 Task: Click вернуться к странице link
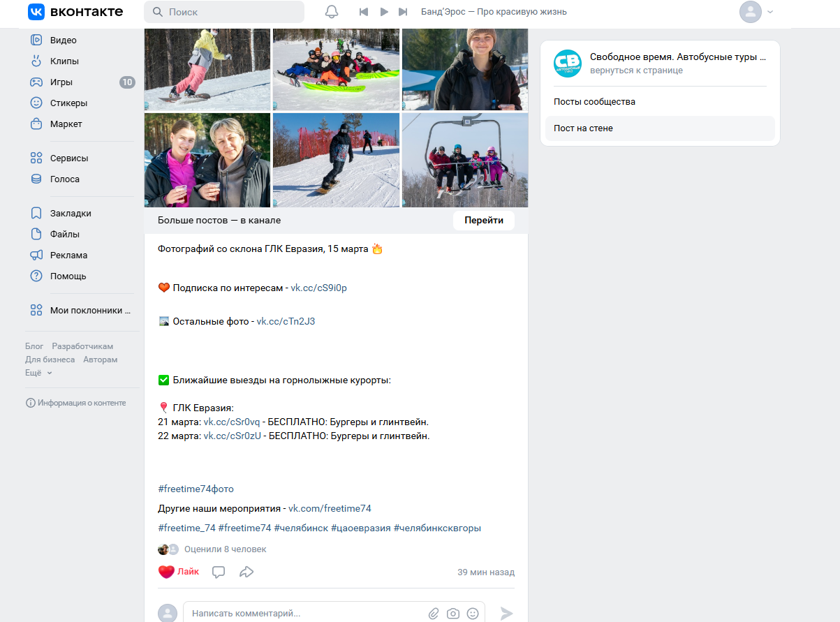click(636, 71)
